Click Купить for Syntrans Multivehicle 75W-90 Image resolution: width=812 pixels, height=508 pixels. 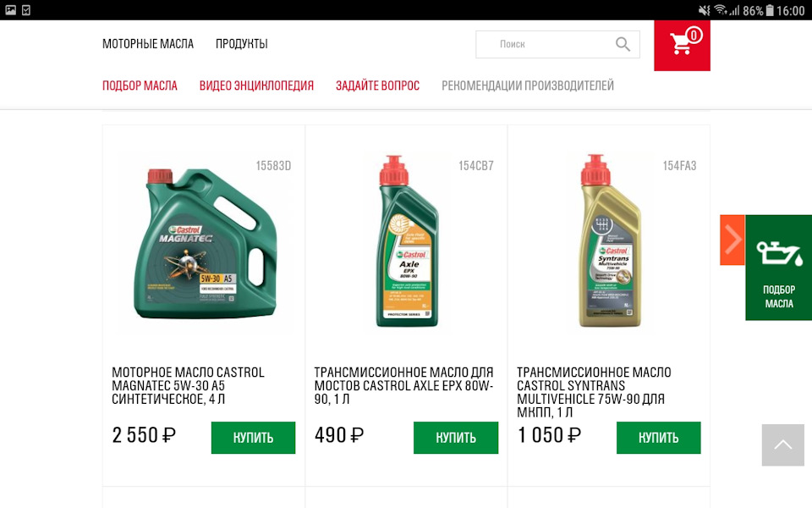(659, 438)
